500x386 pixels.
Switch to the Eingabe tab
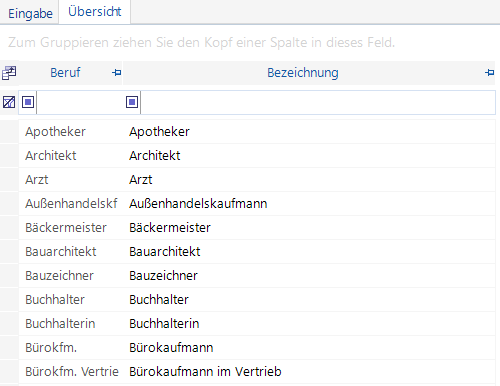pos(30,14)
